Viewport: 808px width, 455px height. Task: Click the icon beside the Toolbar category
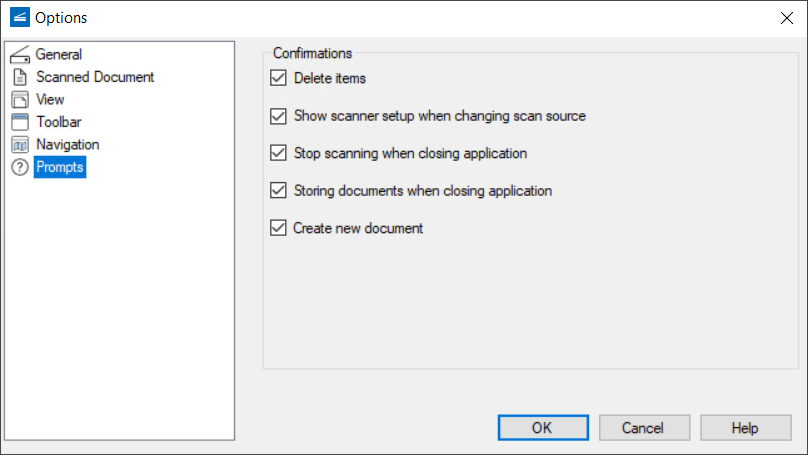tap(20, 122)
